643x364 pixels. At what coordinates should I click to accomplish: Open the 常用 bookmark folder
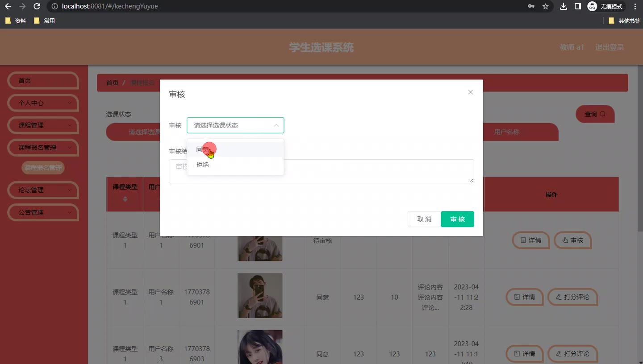(44, 21)
